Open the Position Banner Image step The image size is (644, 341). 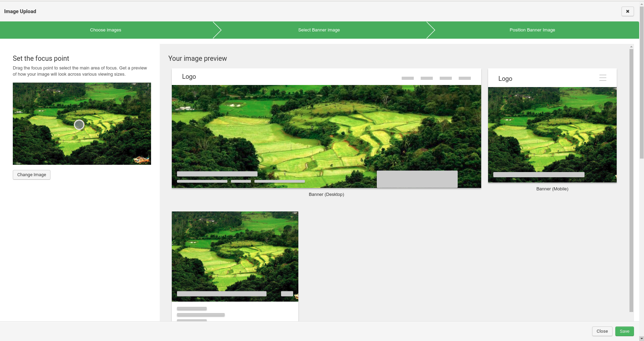coord(532,30)
